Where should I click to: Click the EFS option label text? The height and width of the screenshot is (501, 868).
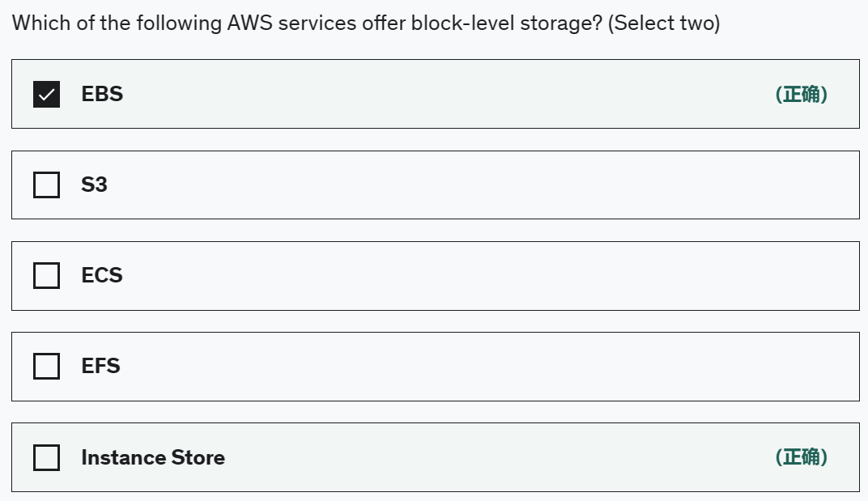point(100,366)
